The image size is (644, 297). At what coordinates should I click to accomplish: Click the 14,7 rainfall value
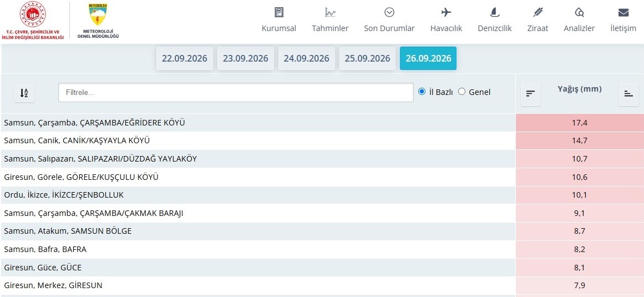pos(580,140)
